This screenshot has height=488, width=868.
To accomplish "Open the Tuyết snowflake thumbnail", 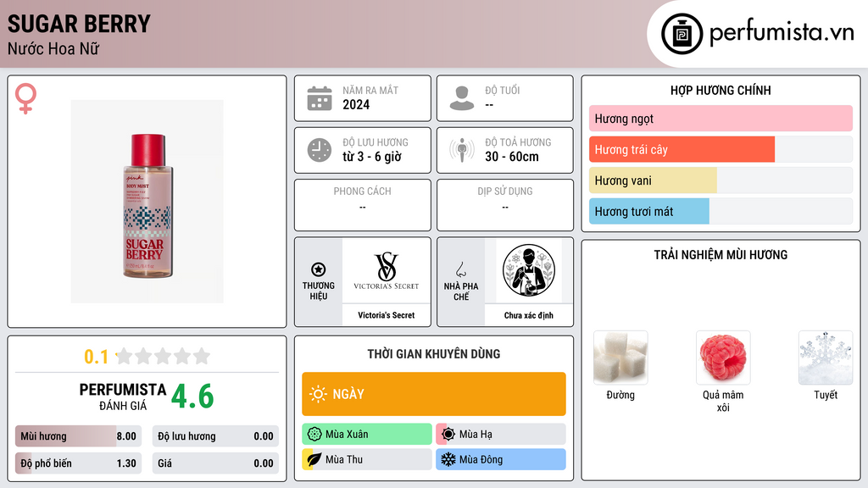I will tap(826, 358).
